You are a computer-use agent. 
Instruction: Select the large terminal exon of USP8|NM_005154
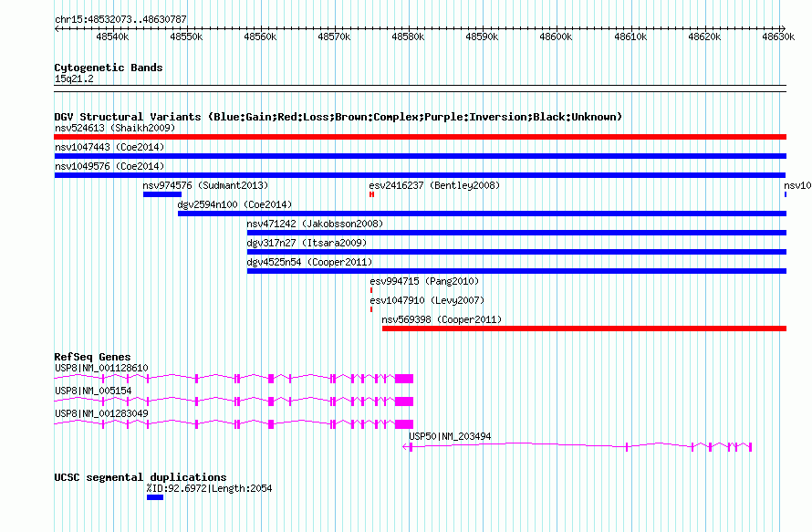pyautogui.click(x=404, y=402)
